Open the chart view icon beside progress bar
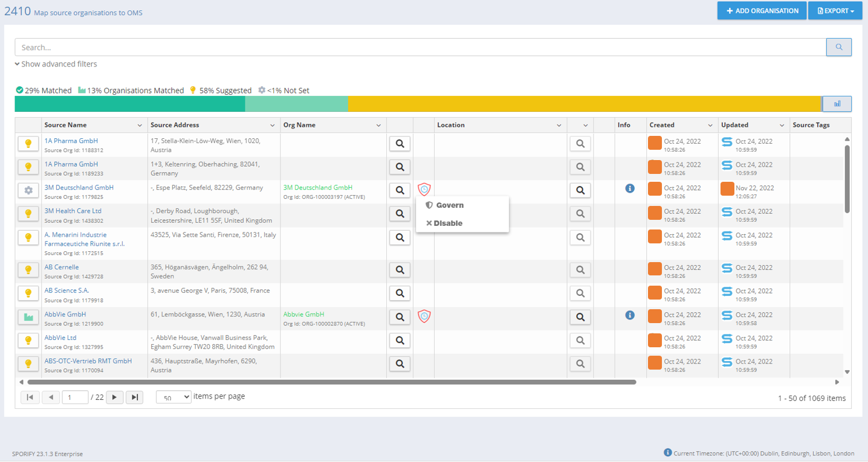Viewport: 868px width, 462px height. 837,104
